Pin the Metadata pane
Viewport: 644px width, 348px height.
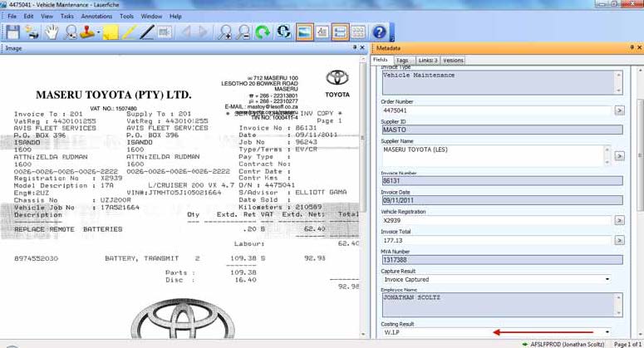pyautogui.click(x=632, y=47)
